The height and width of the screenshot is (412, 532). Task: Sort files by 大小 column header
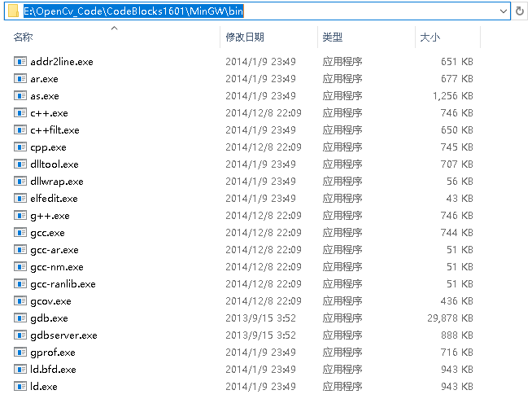tap(430, 37)
